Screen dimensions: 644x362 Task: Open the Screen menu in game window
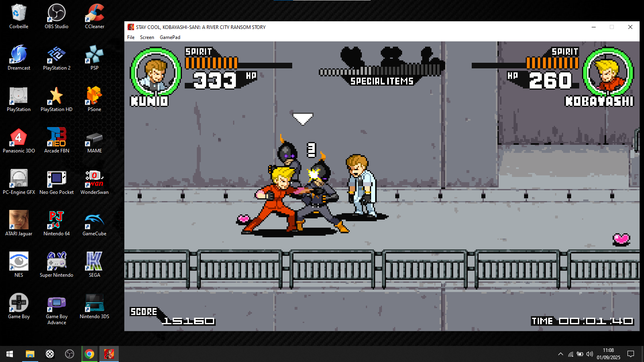click(147, 37)
